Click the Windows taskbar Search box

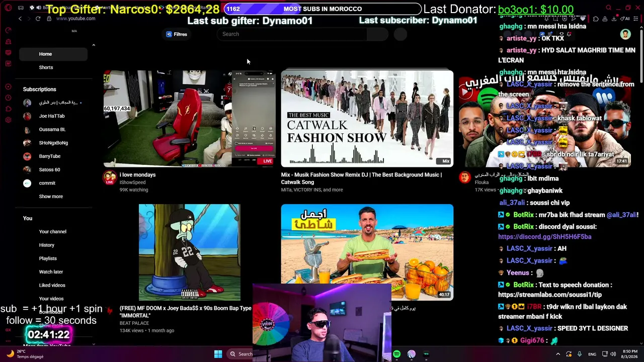(239, 354)
